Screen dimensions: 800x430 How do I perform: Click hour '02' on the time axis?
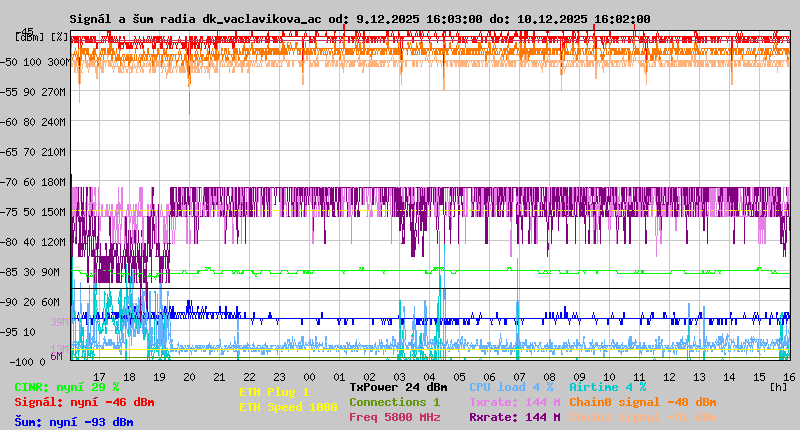369,377
